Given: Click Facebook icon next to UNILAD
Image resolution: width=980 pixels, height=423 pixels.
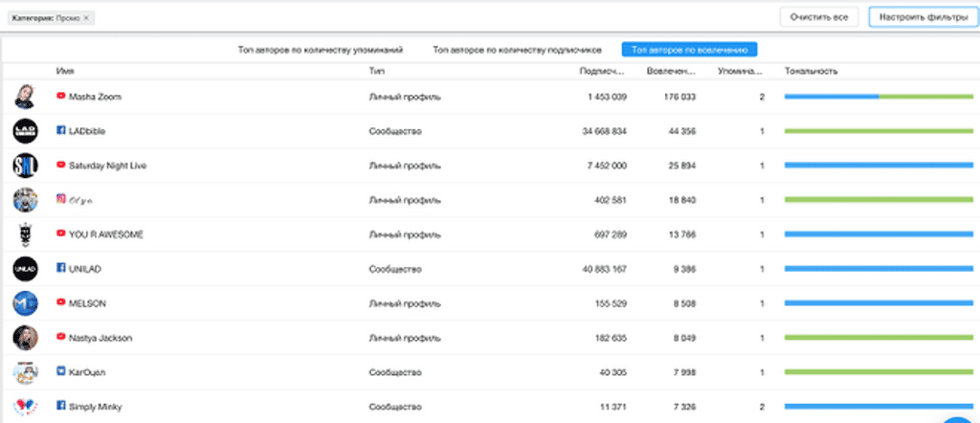Looking at the screenshot, I should coord(60,267).
